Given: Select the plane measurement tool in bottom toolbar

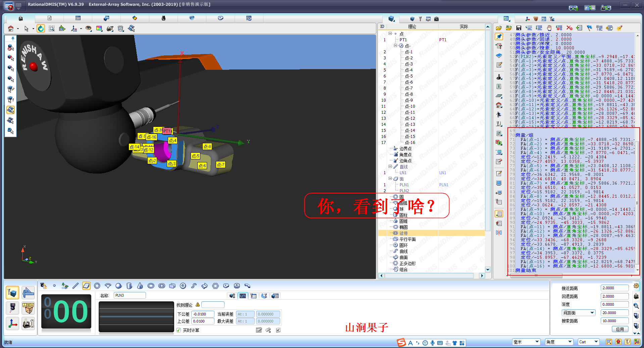Looking at the screenshot, I should coord(86,286).
